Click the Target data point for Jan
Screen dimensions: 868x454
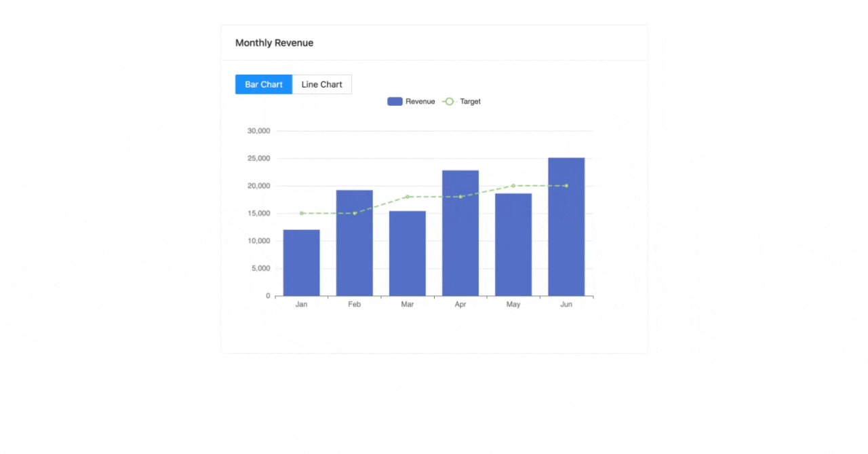tap(302, 213)
